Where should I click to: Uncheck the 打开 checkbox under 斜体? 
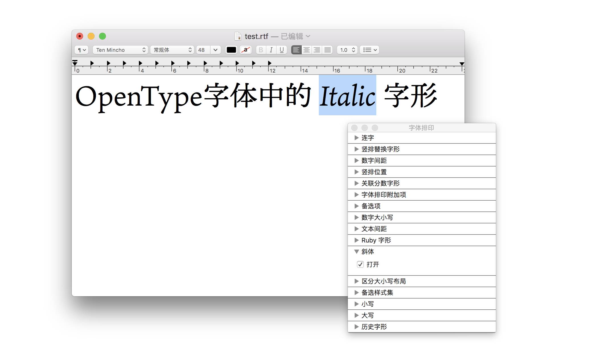coord(360,264)
